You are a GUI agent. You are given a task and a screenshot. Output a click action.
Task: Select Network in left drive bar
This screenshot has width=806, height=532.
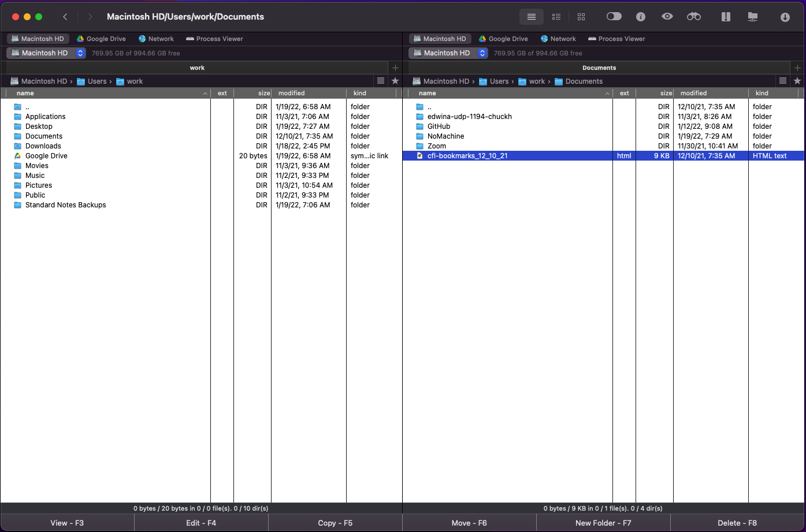coord(156,39)
